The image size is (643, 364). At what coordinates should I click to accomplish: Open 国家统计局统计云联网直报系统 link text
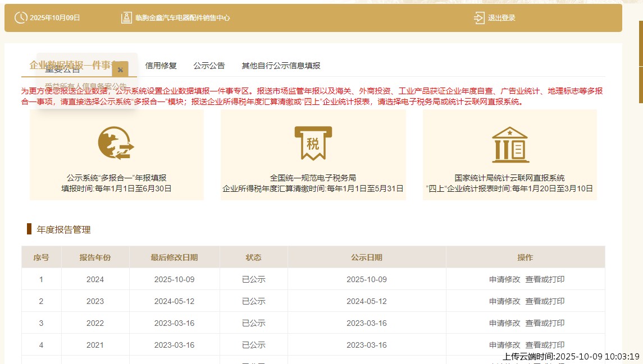509,178
